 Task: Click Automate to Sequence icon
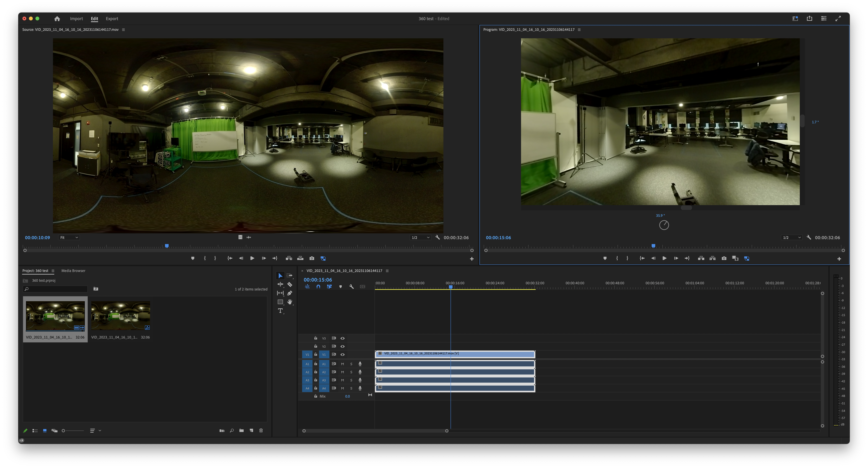pos(222,431)
